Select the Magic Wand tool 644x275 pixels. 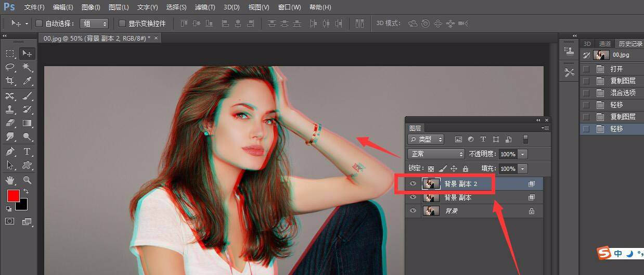click(x=27, y=67)
